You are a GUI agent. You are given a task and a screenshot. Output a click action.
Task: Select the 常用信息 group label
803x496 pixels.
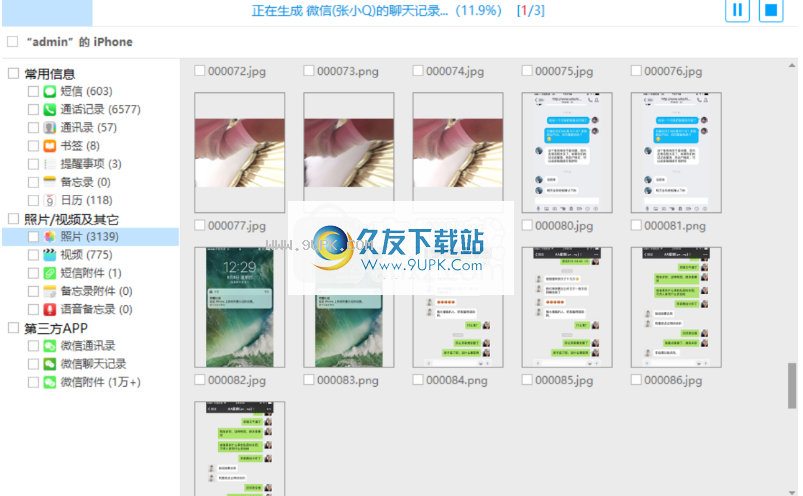click(x=50, y=74)
